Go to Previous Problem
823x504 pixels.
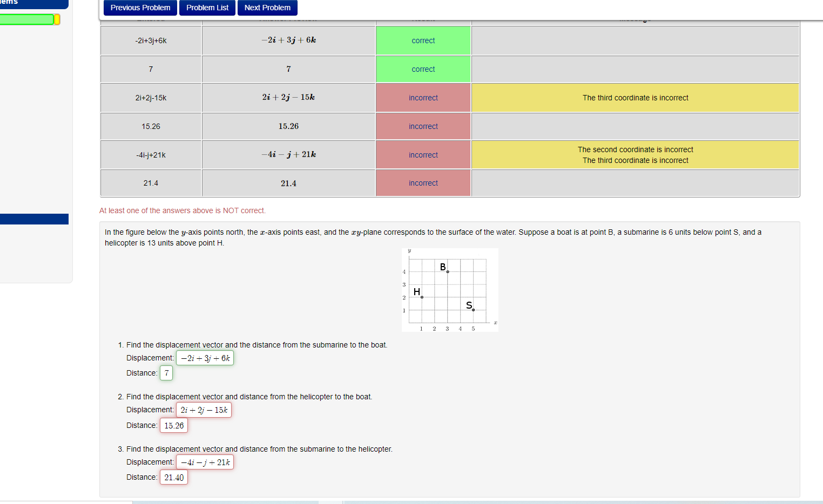(140, 8)
